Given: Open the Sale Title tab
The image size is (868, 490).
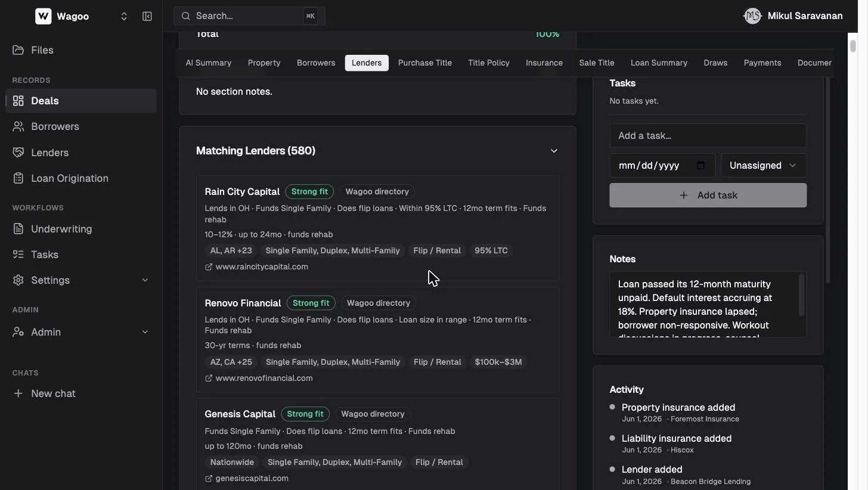Looking at the screenshot, I should click(597, 63).
